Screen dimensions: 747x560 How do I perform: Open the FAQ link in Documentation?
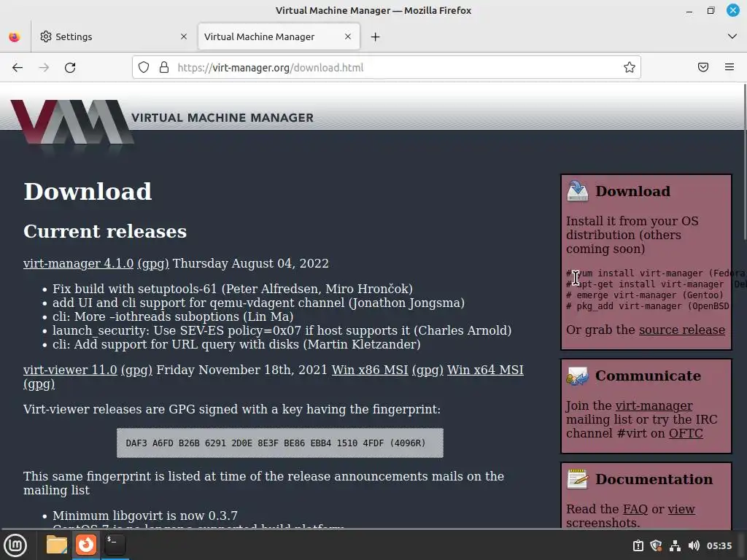point(635,509)
